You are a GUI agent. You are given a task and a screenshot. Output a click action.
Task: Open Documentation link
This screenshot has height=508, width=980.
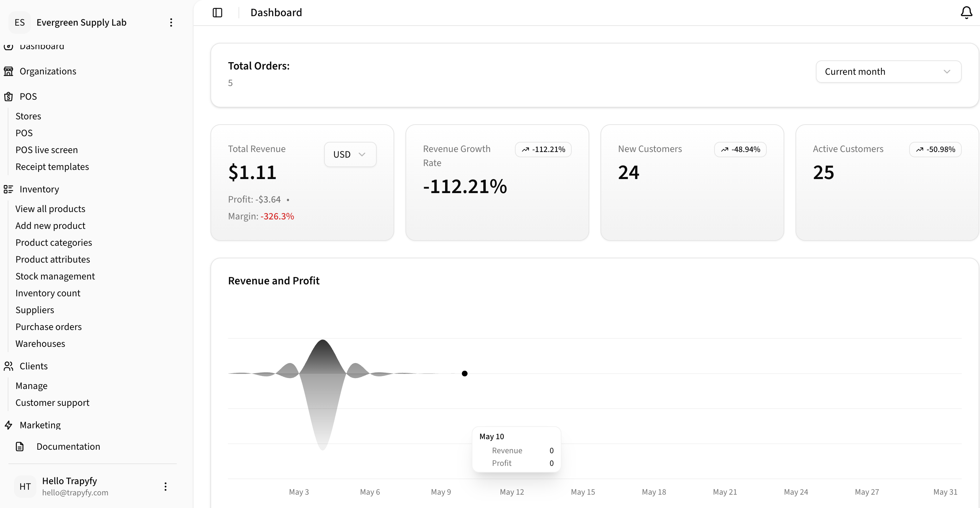68,446
